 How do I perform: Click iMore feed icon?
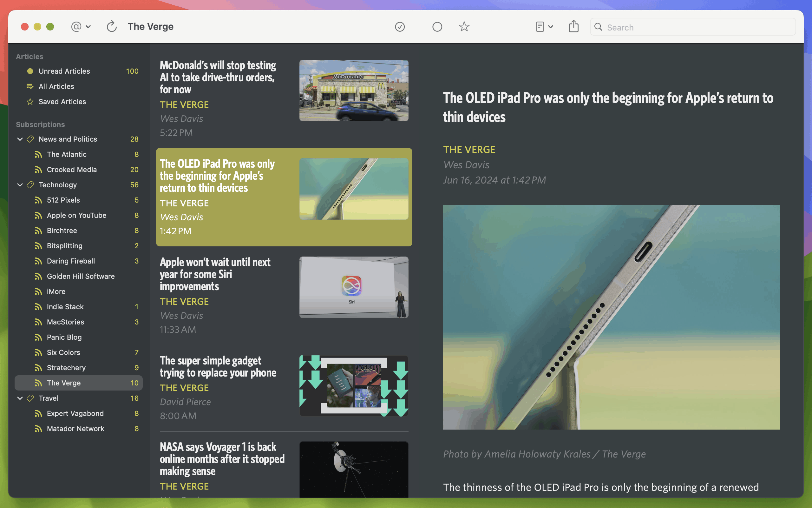(38, 292)
